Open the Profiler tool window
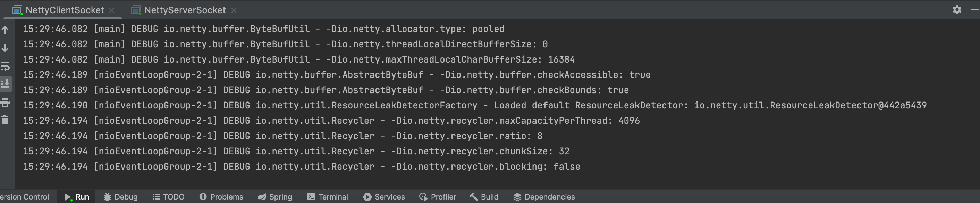 (x=438, y=197)
